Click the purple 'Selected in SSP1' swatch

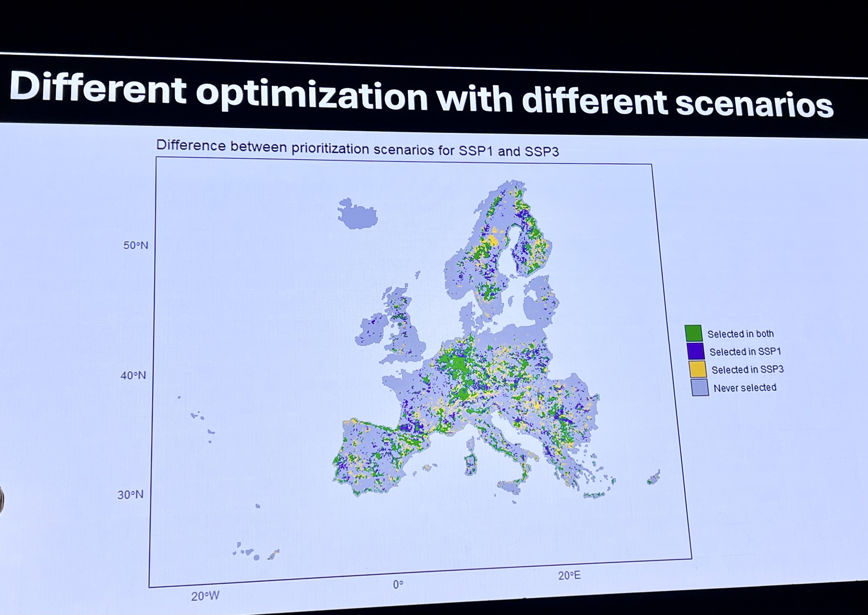(x=695, y=351)
